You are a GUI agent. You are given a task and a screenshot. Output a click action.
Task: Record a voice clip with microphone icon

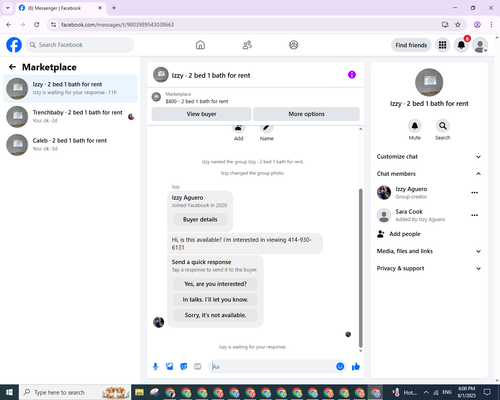click(x=155, y=367)
